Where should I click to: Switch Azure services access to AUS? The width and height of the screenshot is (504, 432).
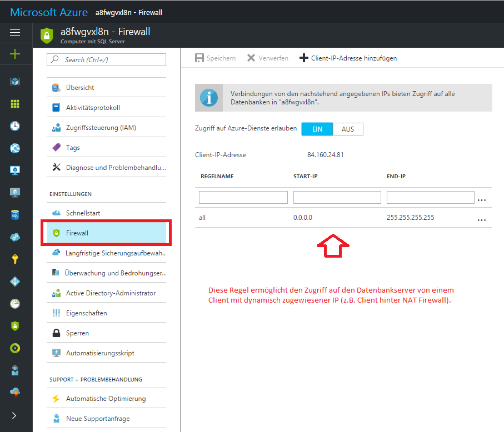(348, 129)
